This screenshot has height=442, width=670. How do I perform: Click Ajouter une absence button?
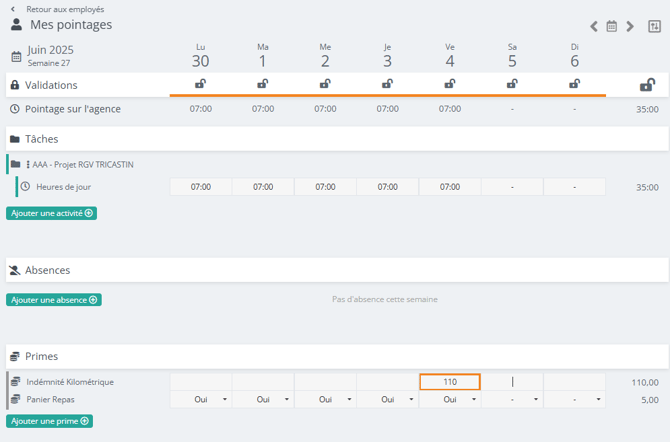click(54, 300)
